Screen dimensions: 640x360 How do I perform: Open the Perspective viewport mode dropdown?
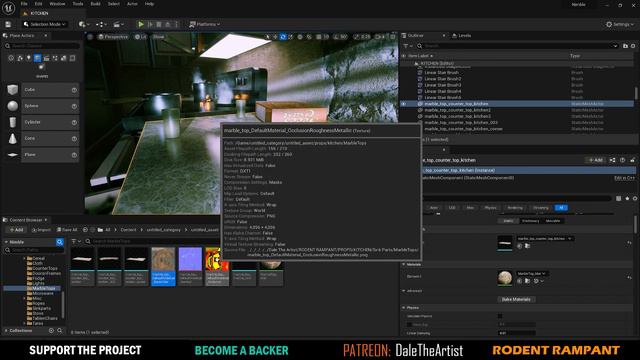(113, 37)
